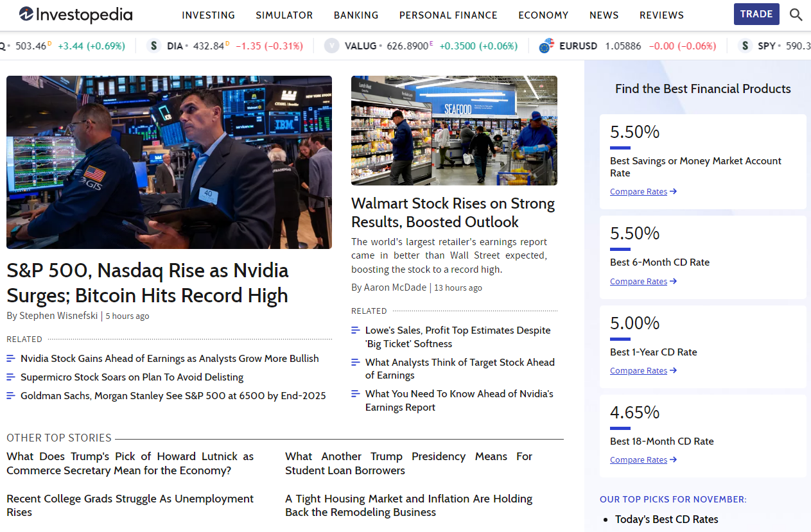Viewport: 811px width, 532px height.
Task: Open the SIMULATOR menu
Action: coord(284,15)
